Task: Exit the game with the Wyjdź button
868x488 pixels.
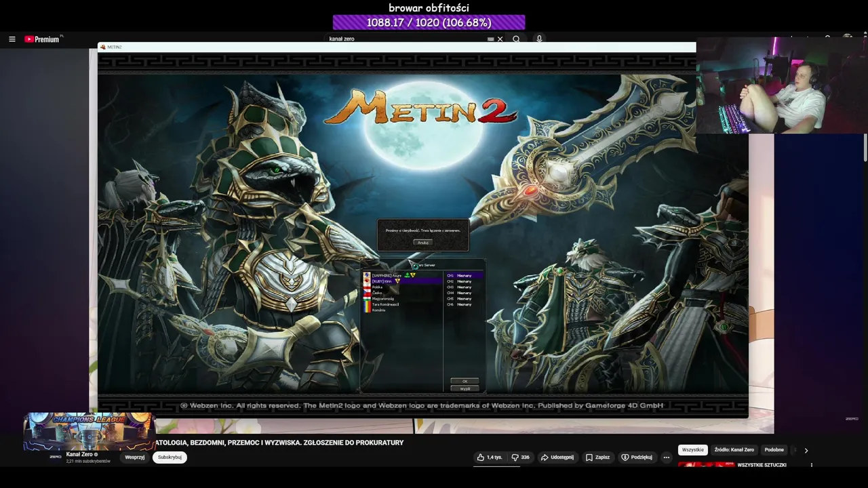Action: [x=465, y=388]
